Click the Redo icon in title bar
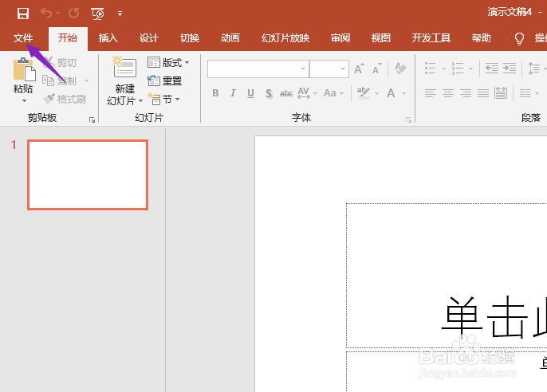547x392 pixels. coord(73,14)
